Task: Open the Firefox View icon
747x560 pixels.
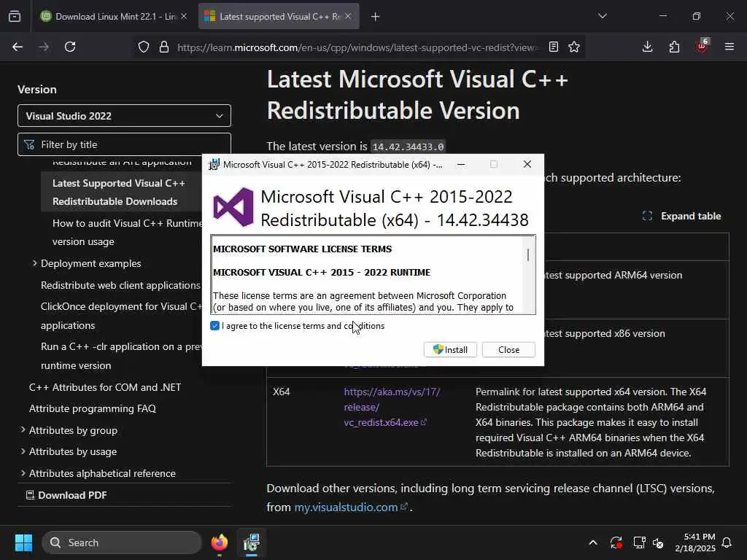Action: point(15,16)
